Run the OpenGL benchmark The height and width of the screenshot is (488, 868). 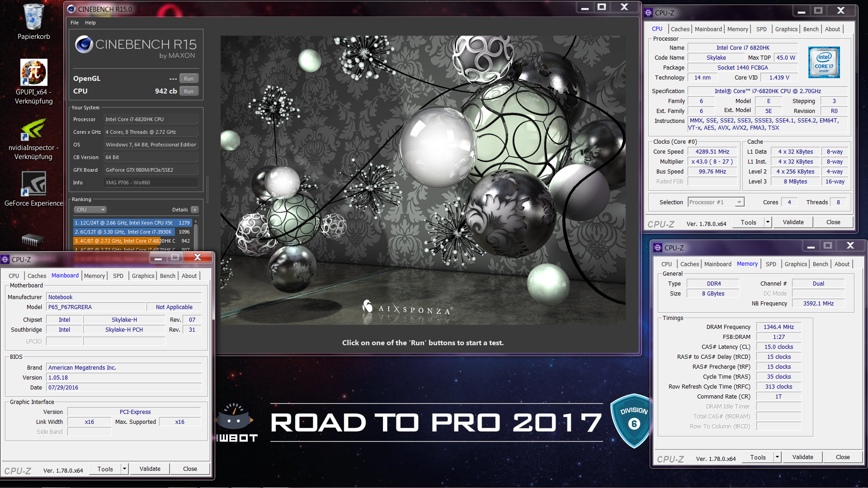[x=189, y=79]
